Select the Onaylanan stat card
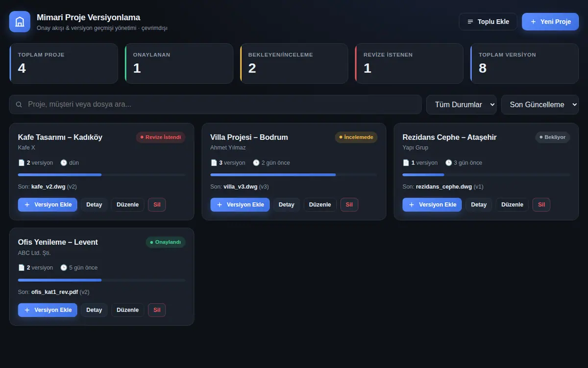This screenshot has width=588, height=368. click(179, 63)
